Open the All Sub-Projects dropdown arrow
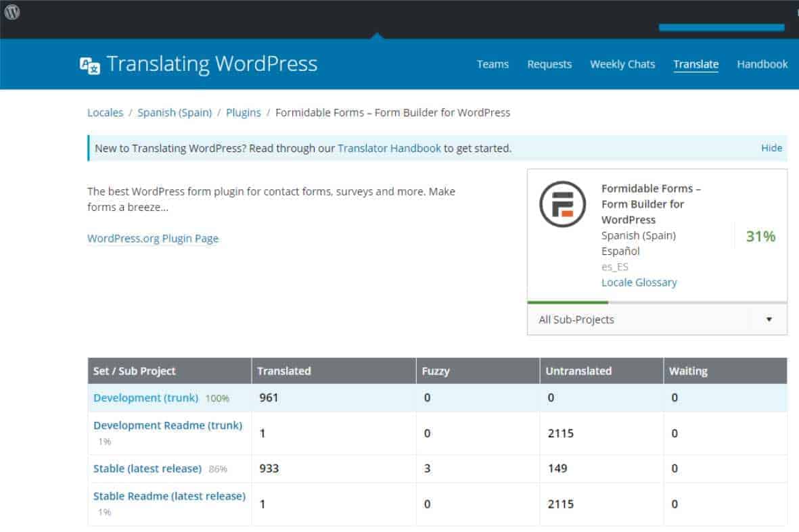This screenshot has width=799, height=532. (x=769, y=319)
